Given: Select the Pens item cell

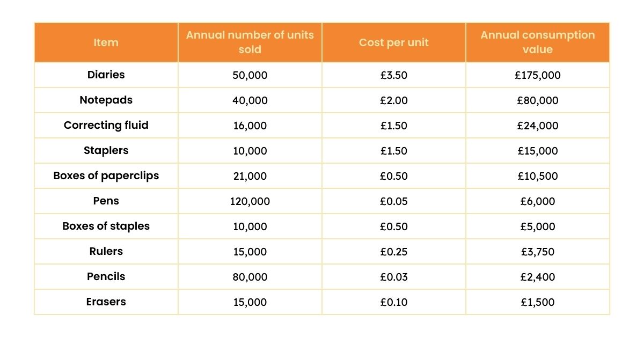Looking at the screenshot, I should [106, 201].
